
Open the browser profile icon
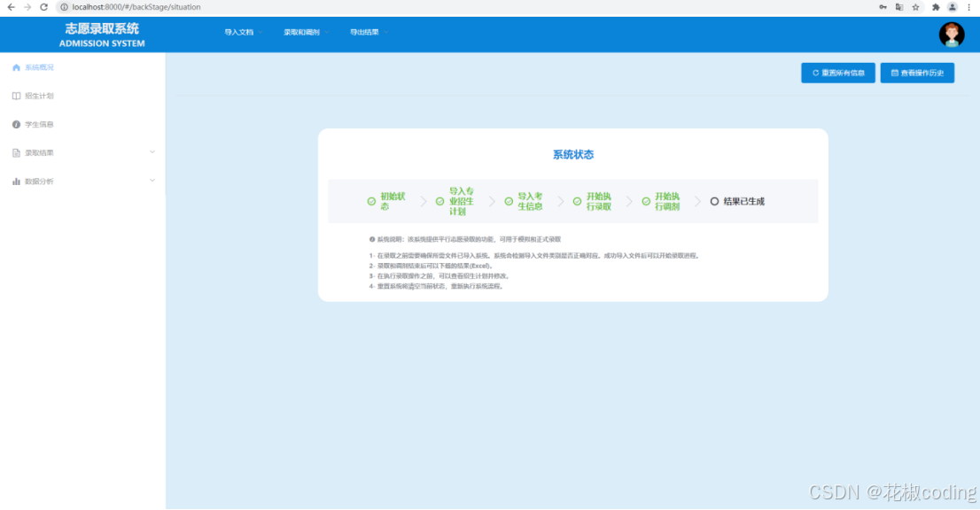tap(953, 7)
